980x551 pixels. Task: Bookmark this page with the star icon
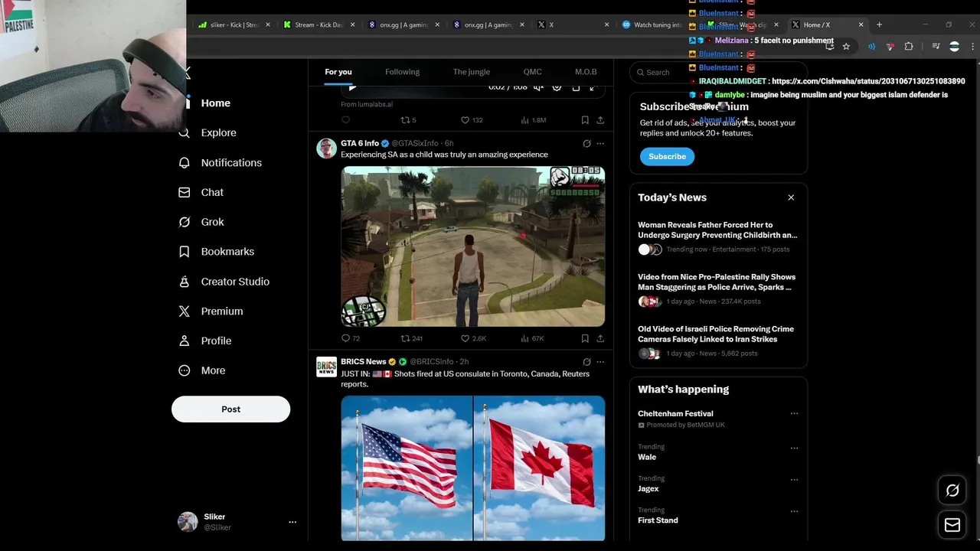[x=846, y=47]
